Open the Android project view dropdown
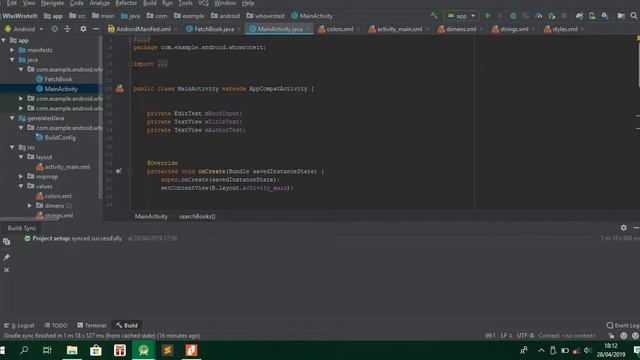 pos(24,29)
